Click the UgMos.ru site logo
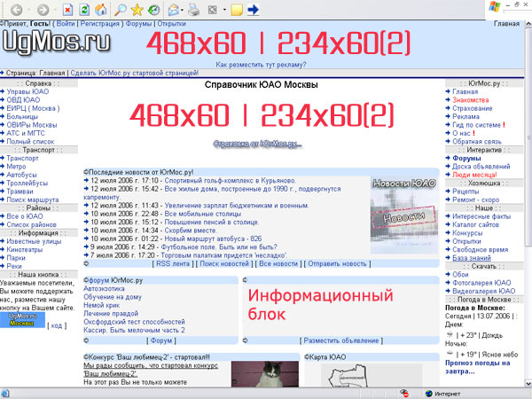The width and height of the screenshot is (532, 399). (57, 43)
